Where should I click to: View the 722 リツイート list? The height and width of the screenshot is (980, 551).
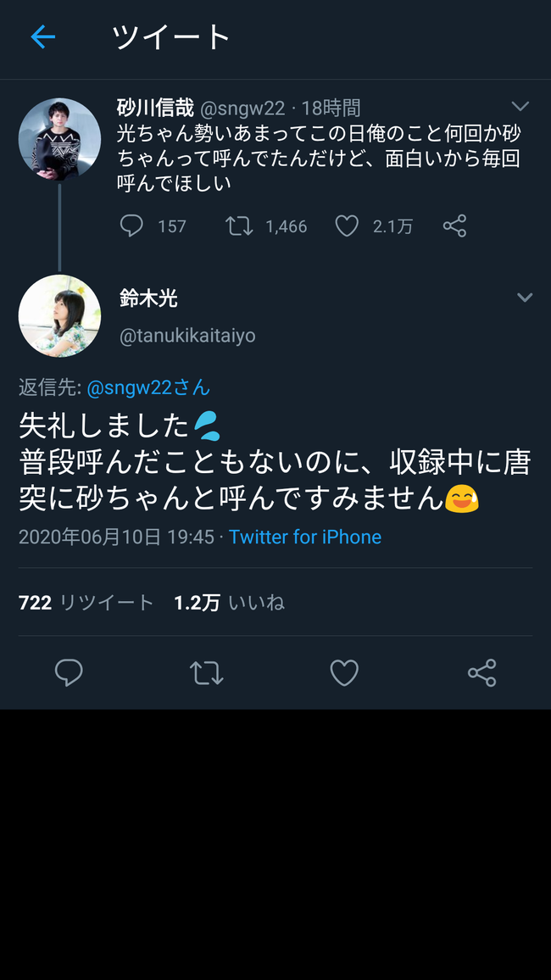(86, 603)
